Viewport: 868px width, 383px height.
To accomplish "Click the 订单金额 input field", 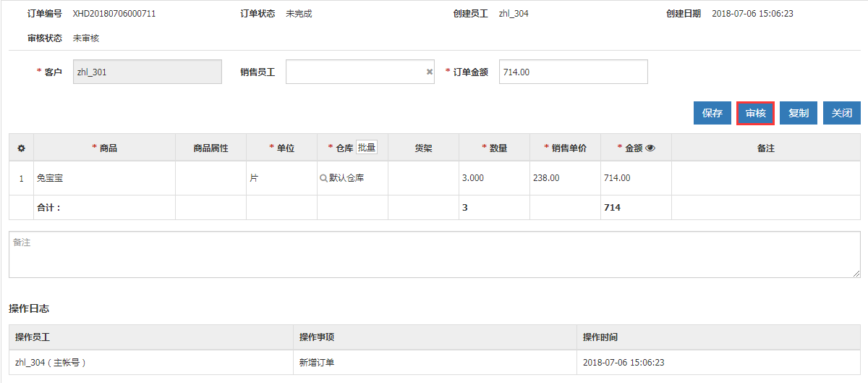I will point(573,72).
